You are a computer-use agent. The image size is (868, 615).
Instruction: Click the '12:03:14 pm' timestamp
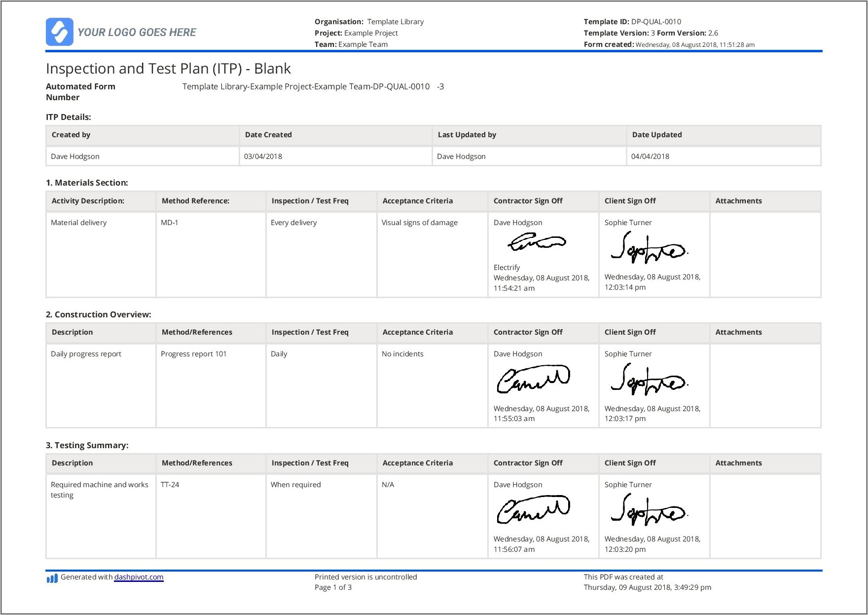(625, 287)
